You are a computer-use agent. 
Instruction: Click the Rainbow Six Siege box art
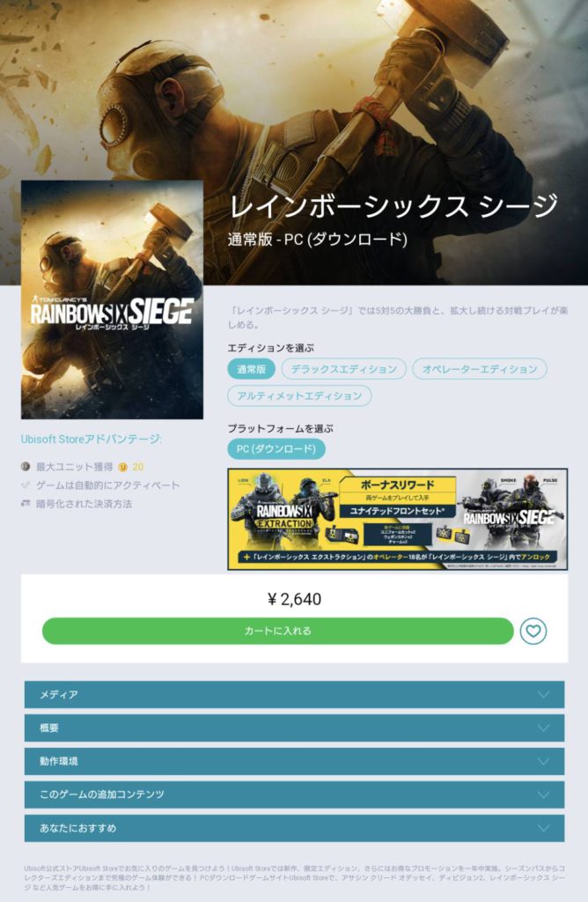tap(112, 299)
